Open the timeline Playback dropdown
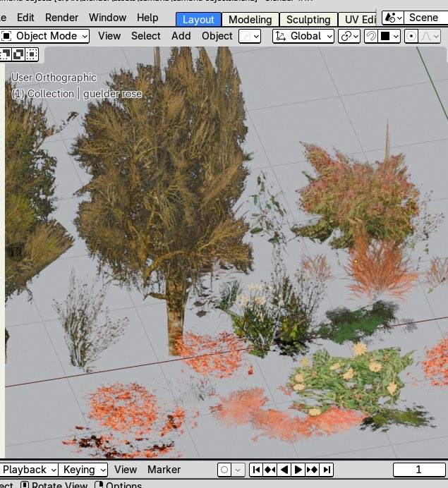Image resolution: width=448 pixels, height=488 pixels. [x=29, y=470]
